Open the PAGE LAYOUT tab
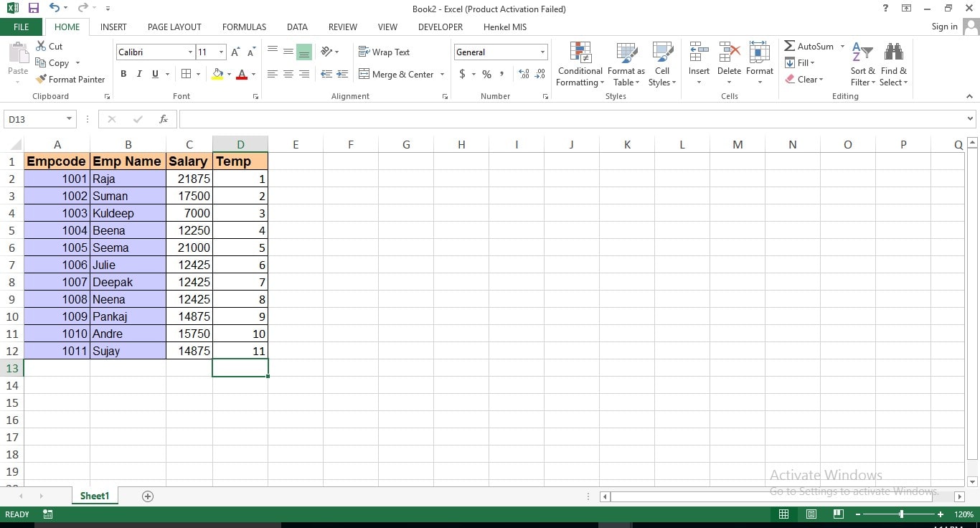Screen dimensions: 980x528 click(x=174, y=27)
